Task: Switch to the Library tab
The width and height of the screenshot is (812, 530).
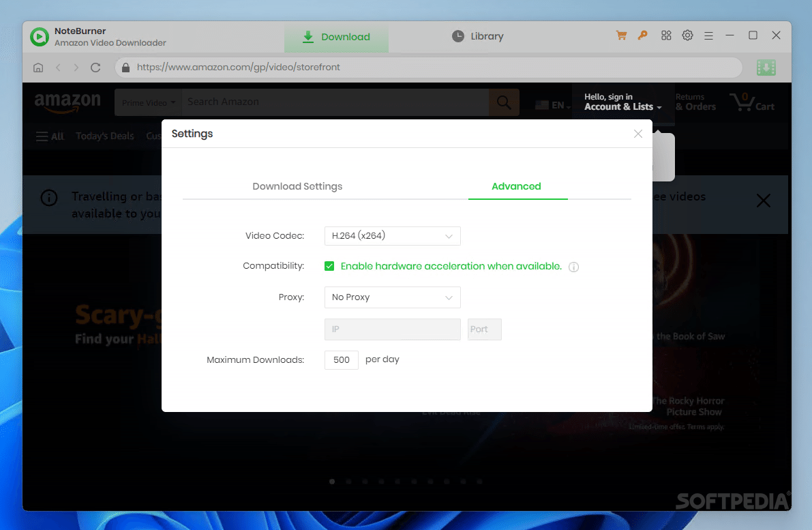Action: [477, 36]
